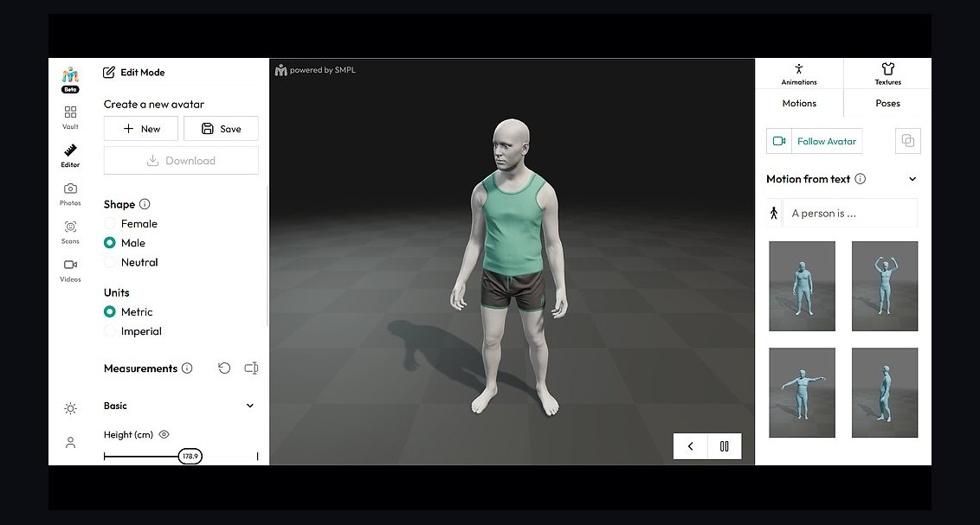Click the Edit Mode pencil icon
The image size is (980, 525).
[109, 73]
